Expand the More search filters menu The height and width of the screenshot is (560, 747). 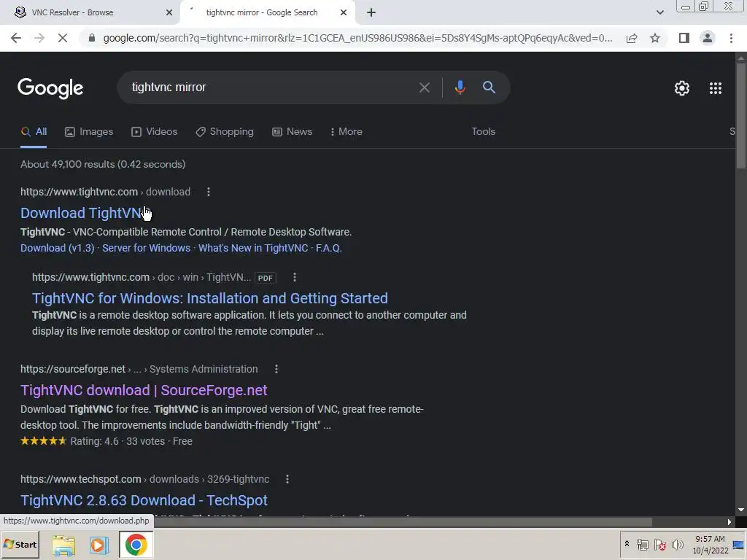(347, 132)
